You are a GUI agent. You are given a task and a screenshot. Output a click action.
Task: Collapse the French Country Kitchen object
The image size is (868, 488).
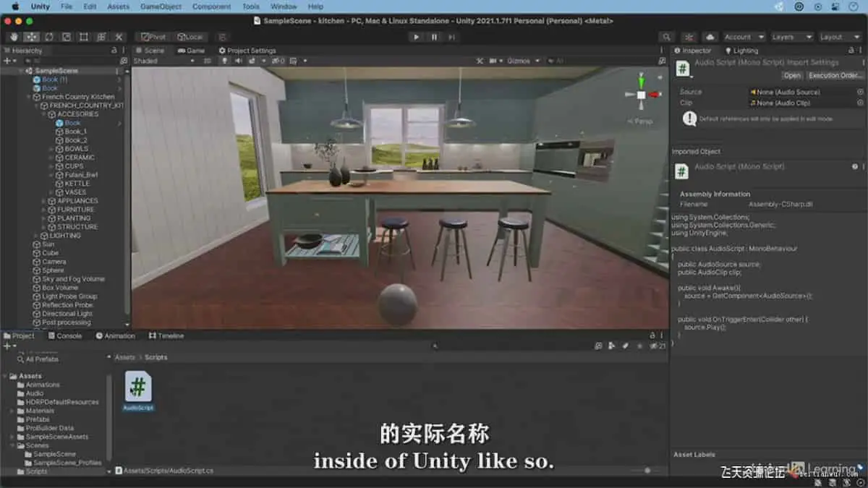tap(28, 97)
